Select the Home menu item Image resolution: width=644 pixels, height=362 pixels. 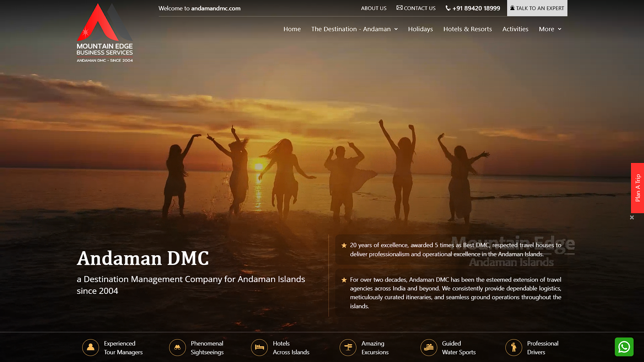pos(292,29)
